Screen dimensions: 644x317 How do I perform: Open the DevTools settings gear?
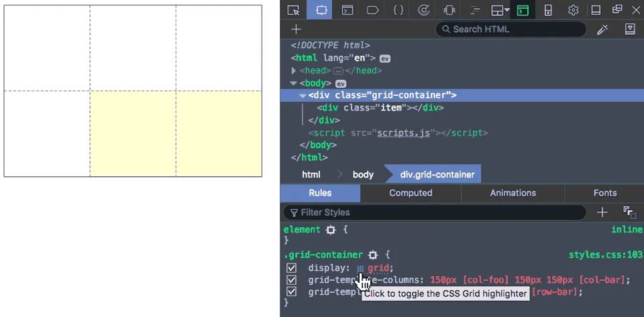573,10
